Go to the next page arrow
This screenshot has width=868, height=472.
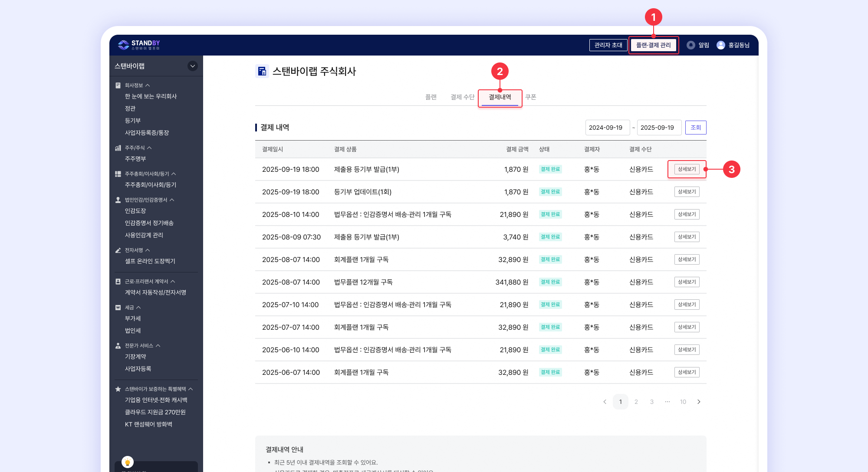[x=699, y=402]
